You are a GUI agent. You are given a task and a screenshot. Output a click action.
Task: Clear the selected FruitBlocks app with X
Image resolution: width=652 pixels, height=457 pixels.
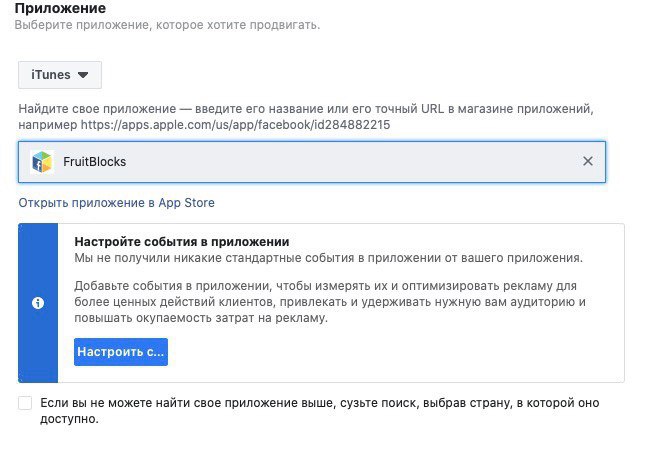point(588,161)
